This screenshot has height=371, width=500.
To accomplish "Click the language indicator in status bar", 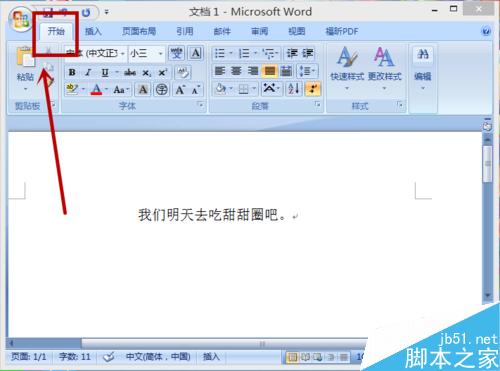I will (x=158, y=357).
